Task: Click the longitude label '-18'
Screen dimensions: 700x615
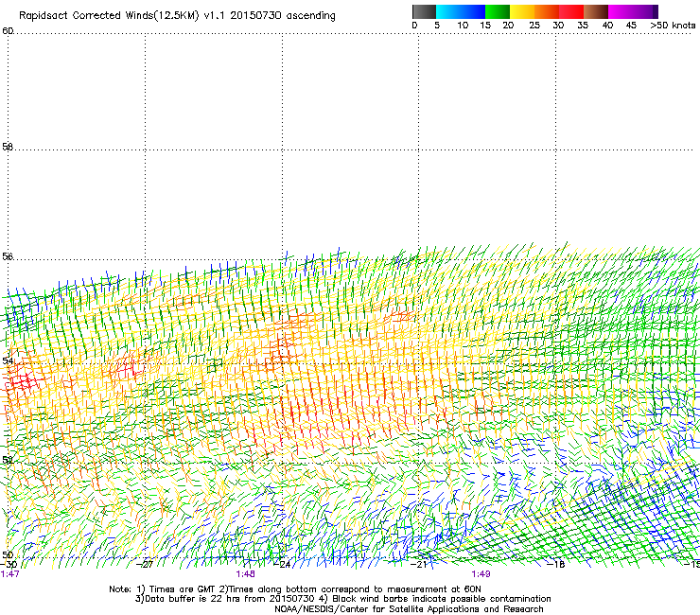Action: click(x=556, y=564)
